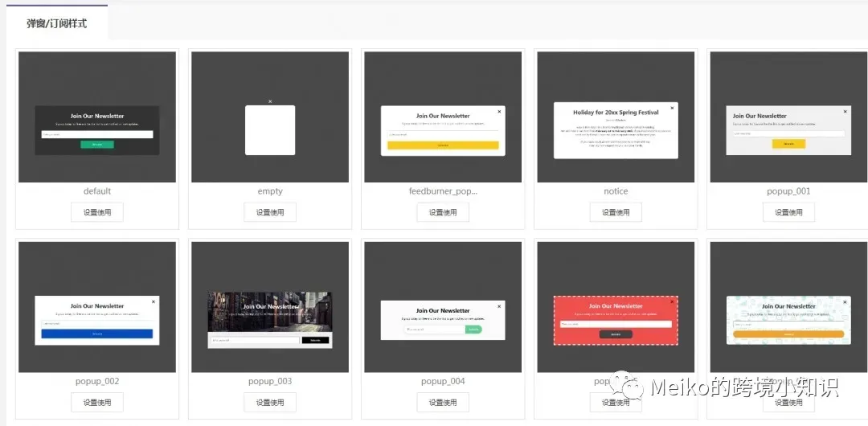The image size is (868, 426).
Task: Click 设置使用 under the empty style
Action: pyautogui.click(x=270, y=212)
